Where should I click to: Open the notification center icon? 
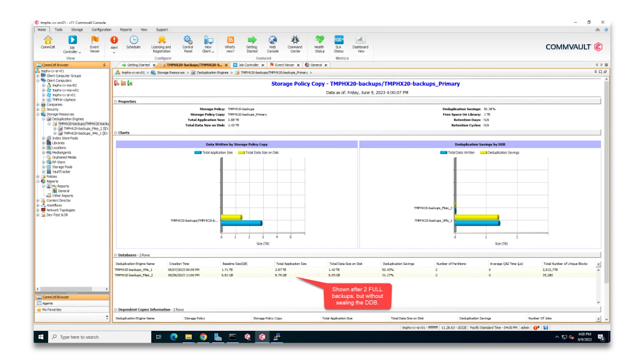pos(601,337)
